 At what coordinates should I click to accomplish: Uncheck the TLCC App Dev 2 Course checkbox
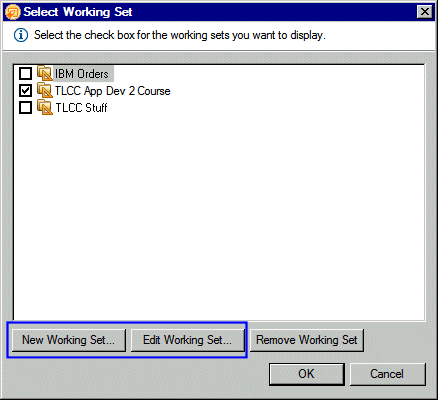coord(25,90)
